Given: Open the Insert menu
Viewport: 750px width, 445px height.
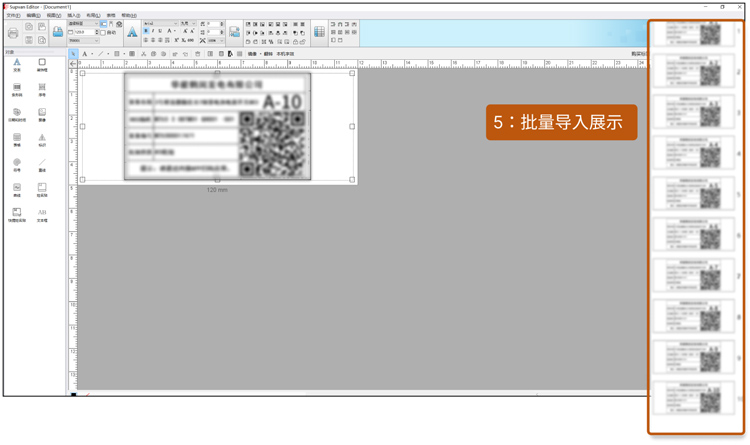Looking at the screenshot, I should click(74, 15).
